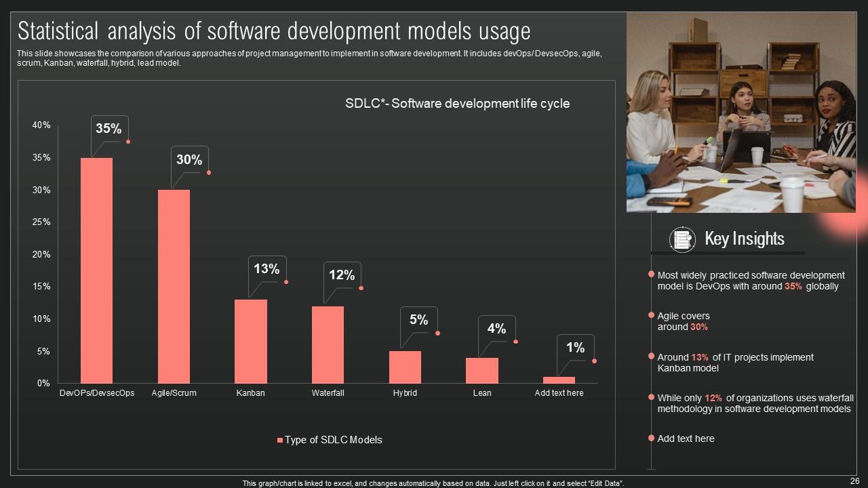Click the 30% data label callout

189,160
